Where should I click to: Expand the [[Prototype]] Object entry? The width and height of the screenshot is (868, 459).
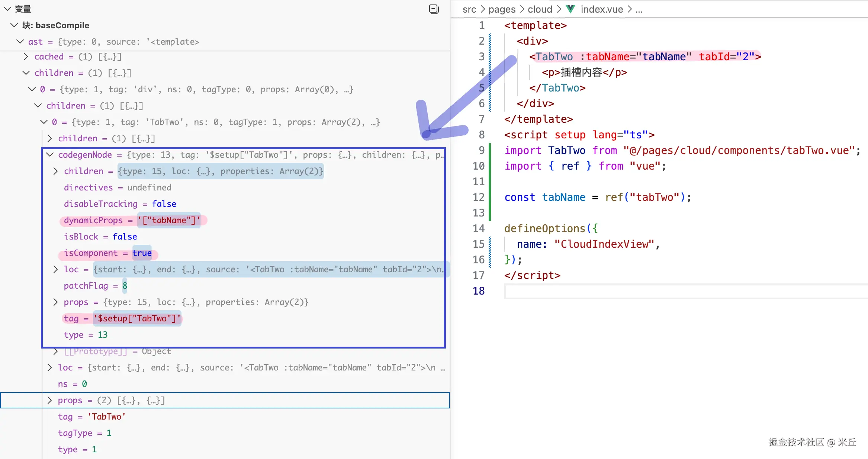(x=55, y=351)
